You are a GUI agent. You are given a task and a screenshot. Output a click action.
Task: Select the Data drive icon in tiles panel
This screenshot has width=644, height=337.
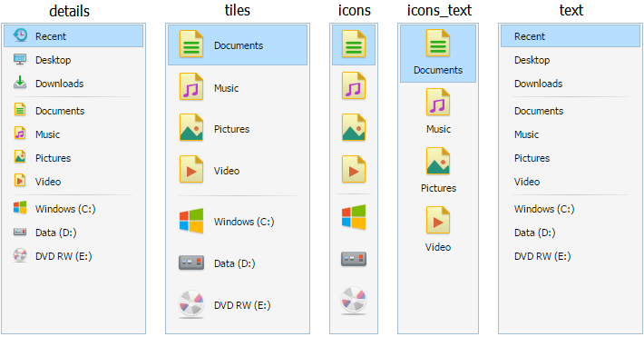191,263
